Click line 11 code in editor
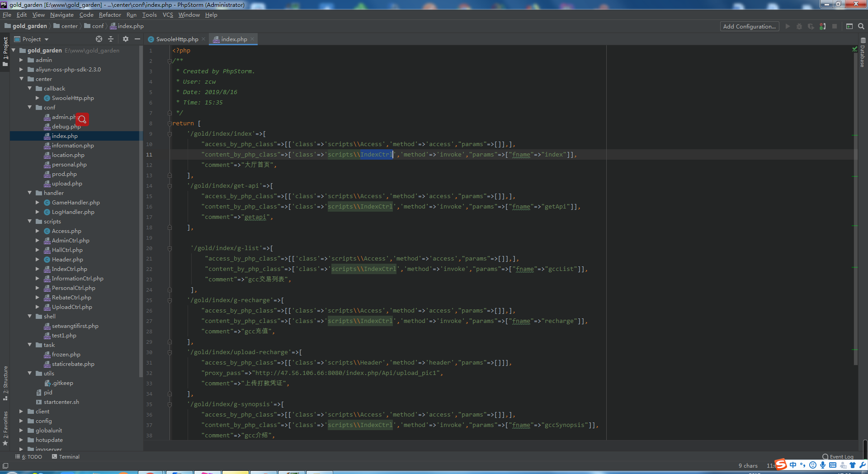Viewport: 868px width, 474px height. (389, 155)
